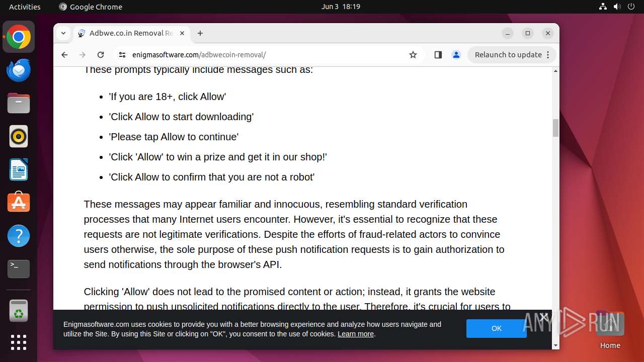Open the Trash in the dock

19,311
